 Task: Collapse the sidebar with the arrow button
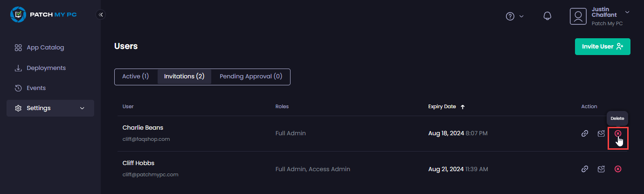click(x=101, y=15)
